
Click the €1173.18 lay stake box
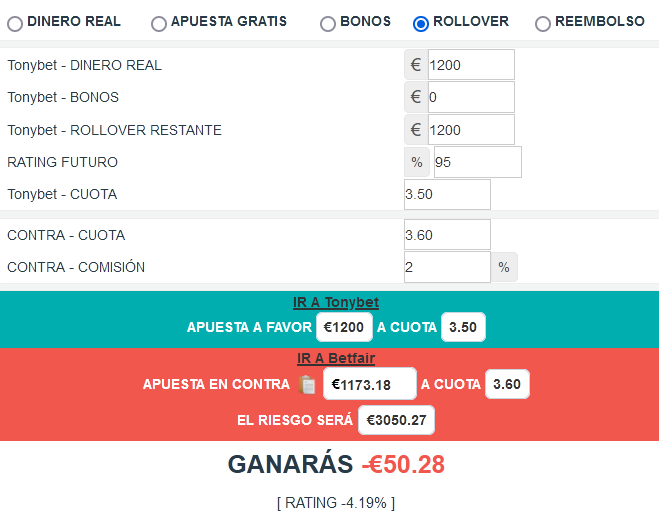[370, 384]
